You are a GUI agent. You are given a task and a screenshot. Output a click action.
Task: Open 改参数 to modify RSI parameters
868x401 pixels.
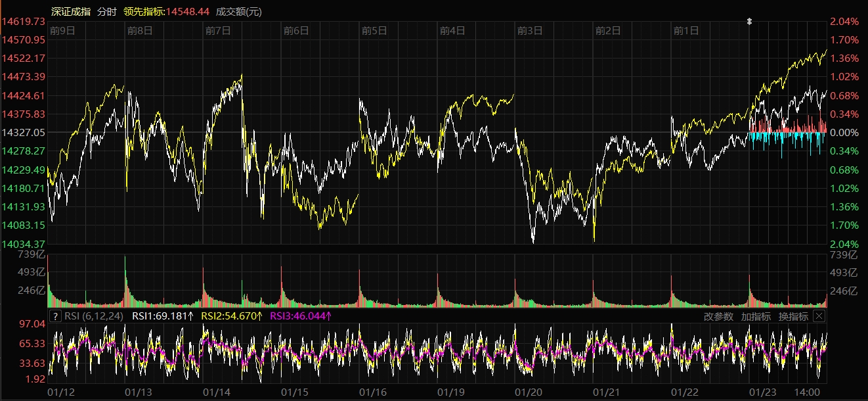pyautogui.click(x=718, y=316)
